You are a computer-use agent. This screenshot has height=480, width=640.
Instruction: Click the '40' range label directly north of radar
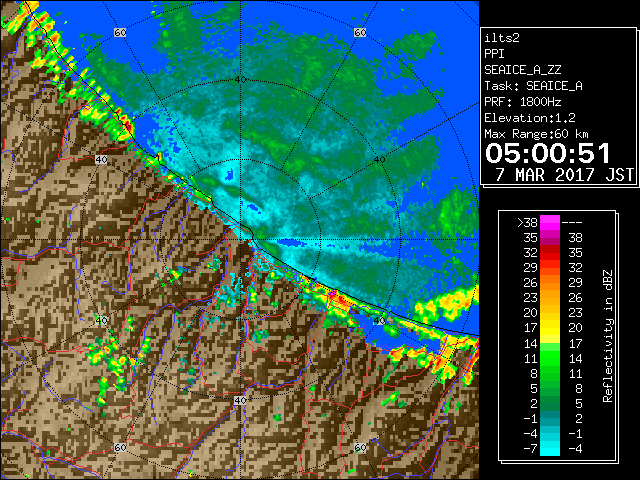point(240,80)
